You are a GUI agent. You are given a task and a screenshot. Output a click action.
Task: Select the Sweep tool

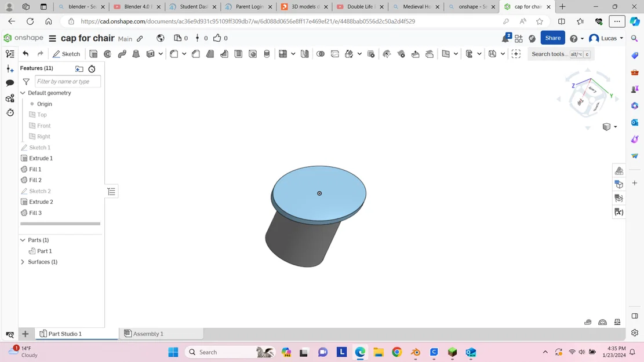(122, 54)
